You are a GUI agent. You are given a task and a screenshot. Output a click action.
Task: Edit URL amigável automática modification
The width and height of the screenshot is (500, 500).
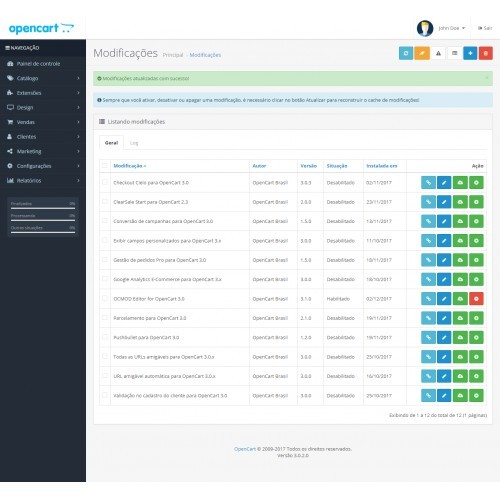(444, 376)
